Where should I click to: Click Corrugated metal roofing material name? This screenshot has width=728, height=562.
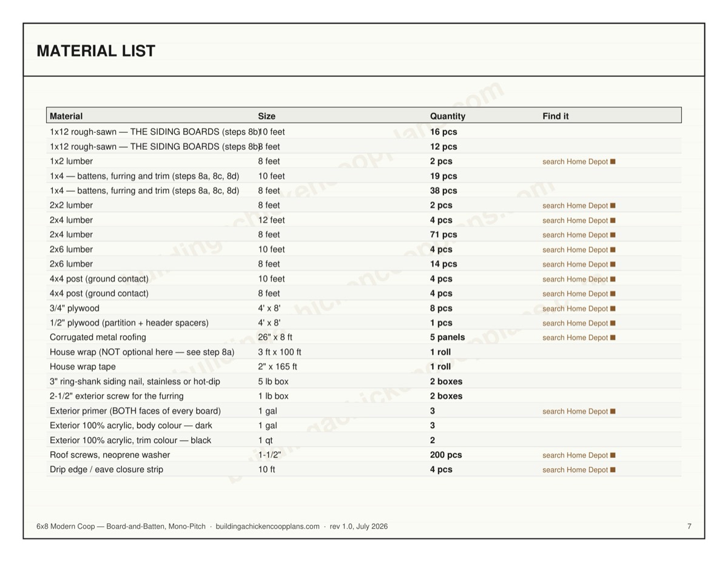pyautogui.click(x=98, y=337)
